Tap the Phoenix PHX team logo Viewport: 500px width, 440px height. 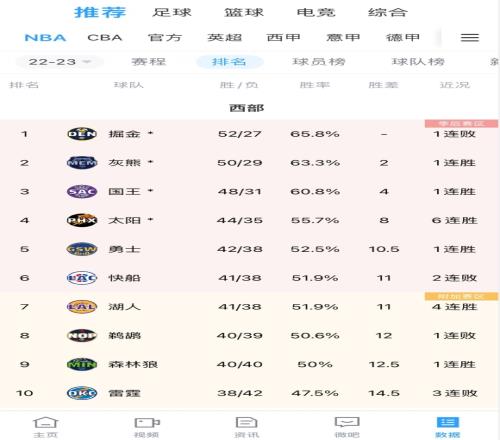click(82, 220)
